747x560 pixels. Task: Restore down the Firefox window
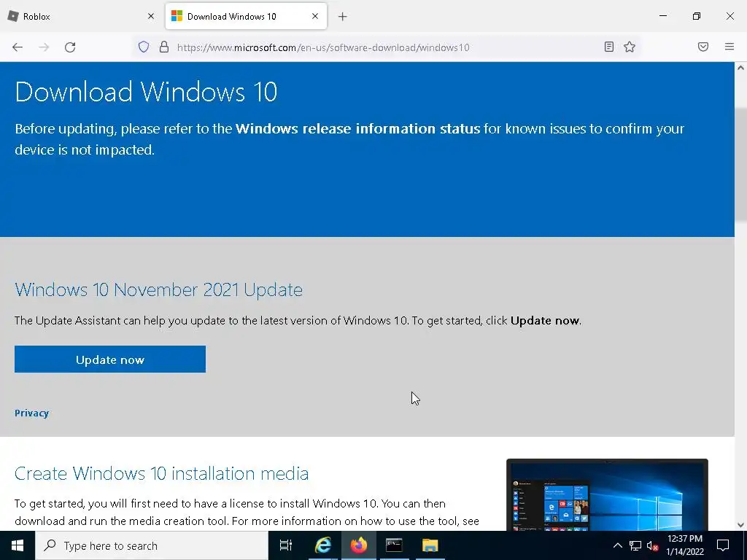697,16
